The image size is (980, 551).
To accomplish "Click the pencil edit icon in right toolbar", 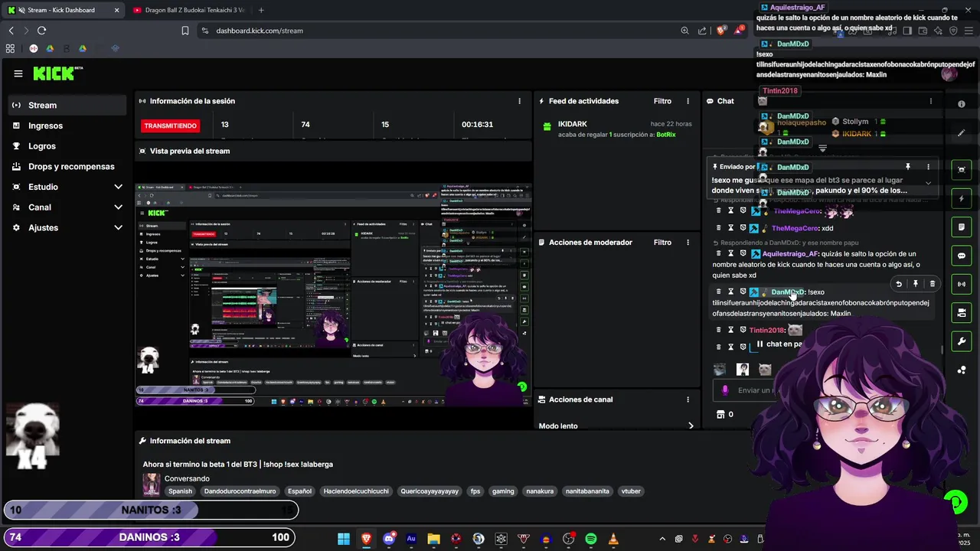I will pyautogui.click(x=962, y=133).
